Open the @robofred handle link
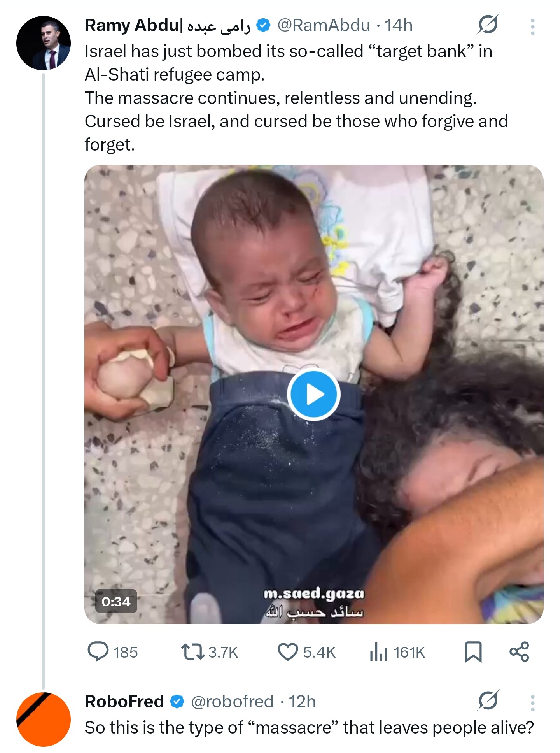This screenshot has width=560, height=753. 232,702
